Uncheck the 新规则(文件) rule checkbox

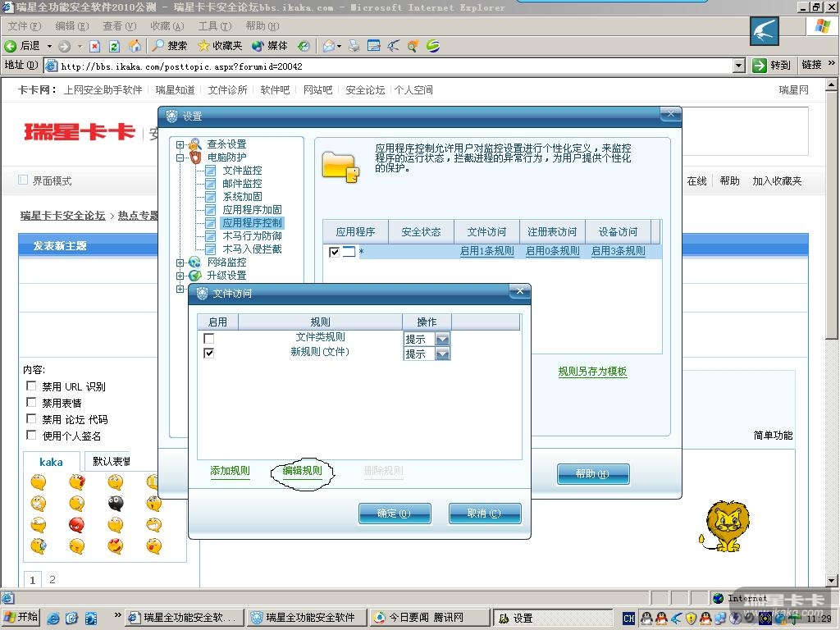click(209, 353)
